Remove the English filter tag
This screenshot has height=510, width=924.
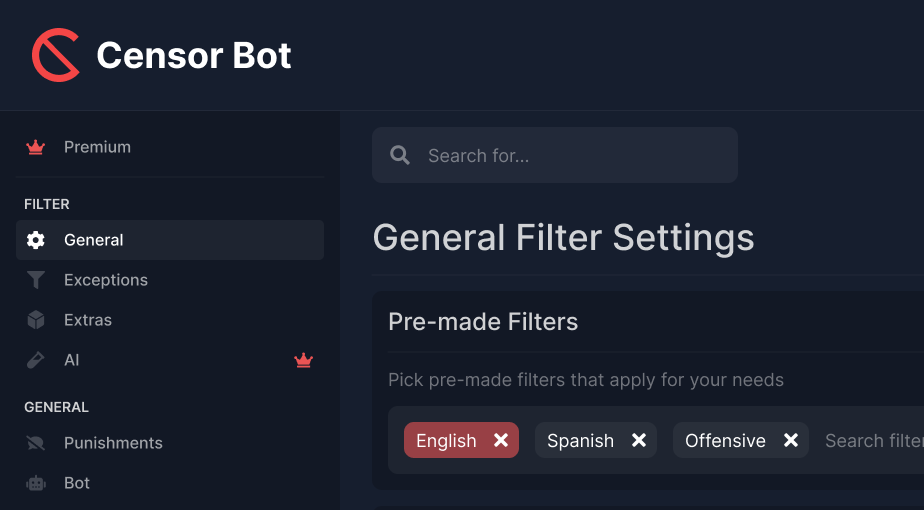pos(501,441)
